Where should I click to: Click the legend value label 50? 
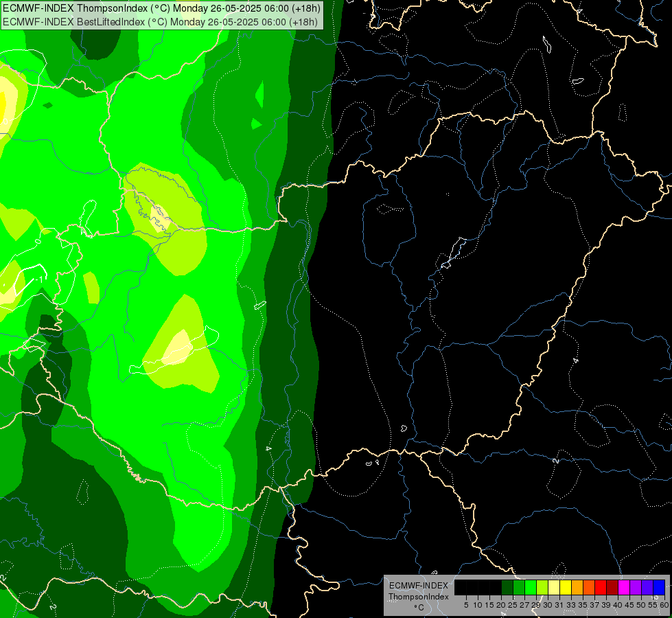point(641,605)
